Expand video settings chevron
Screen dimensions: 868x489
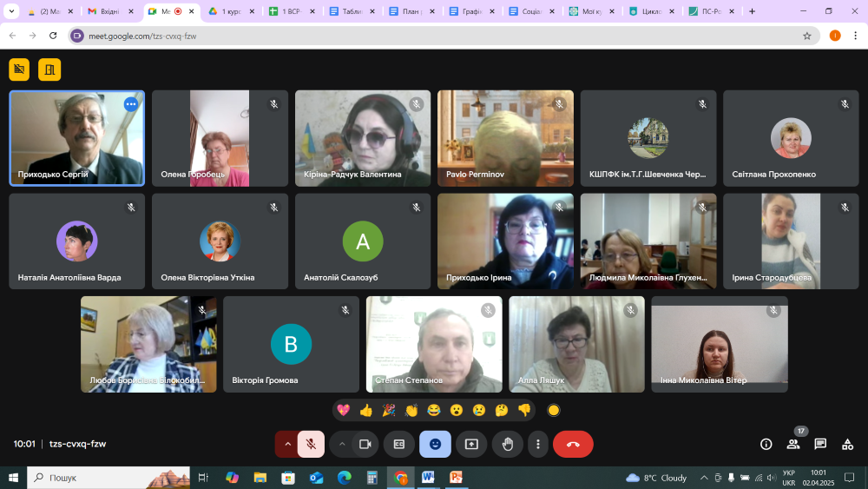click(342, 444)
